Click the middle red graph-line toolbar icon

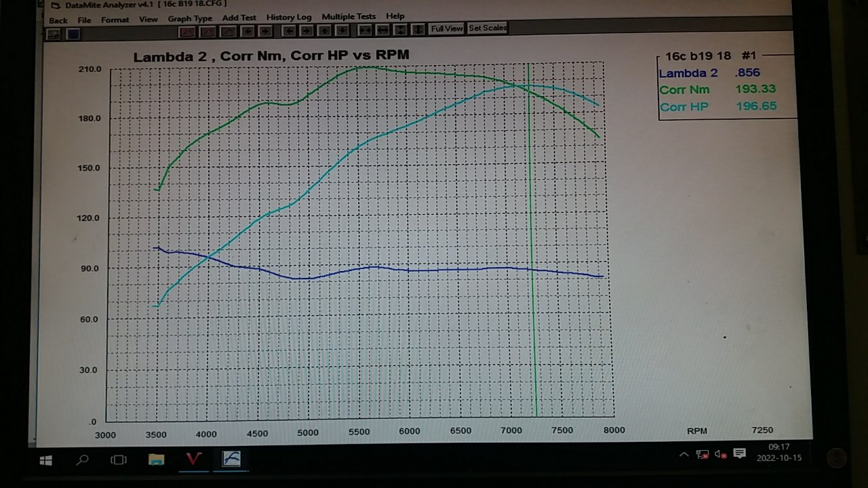[x=208, y=31]
